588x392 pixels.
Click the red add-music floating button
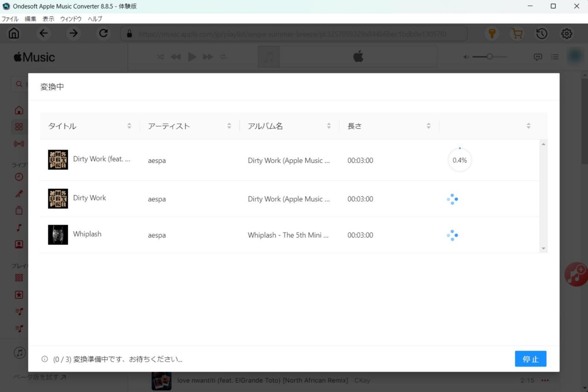click(576, 274)
